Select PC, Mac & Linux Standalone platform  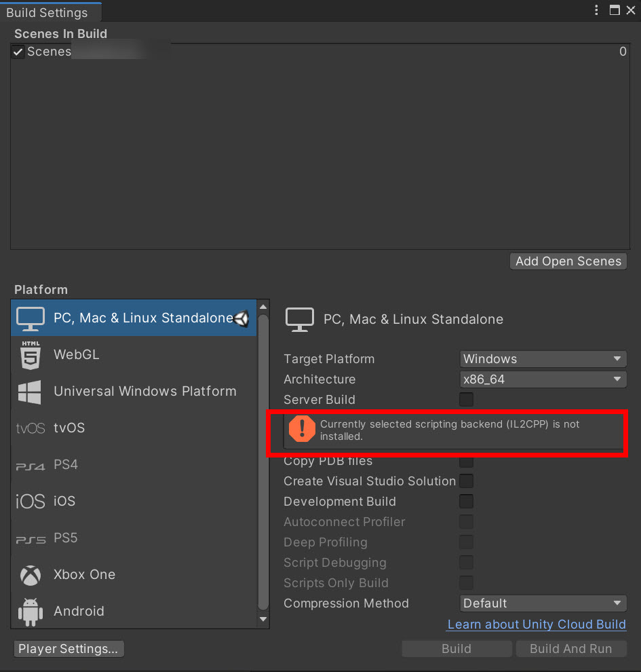click(134, 318)
